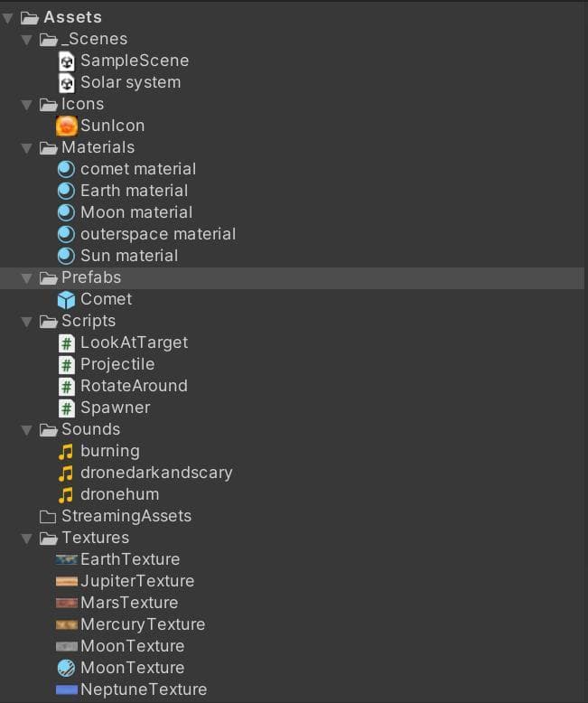Select the outerspace material entry
This screenshot has height=703, width=588.
[146, 234]
